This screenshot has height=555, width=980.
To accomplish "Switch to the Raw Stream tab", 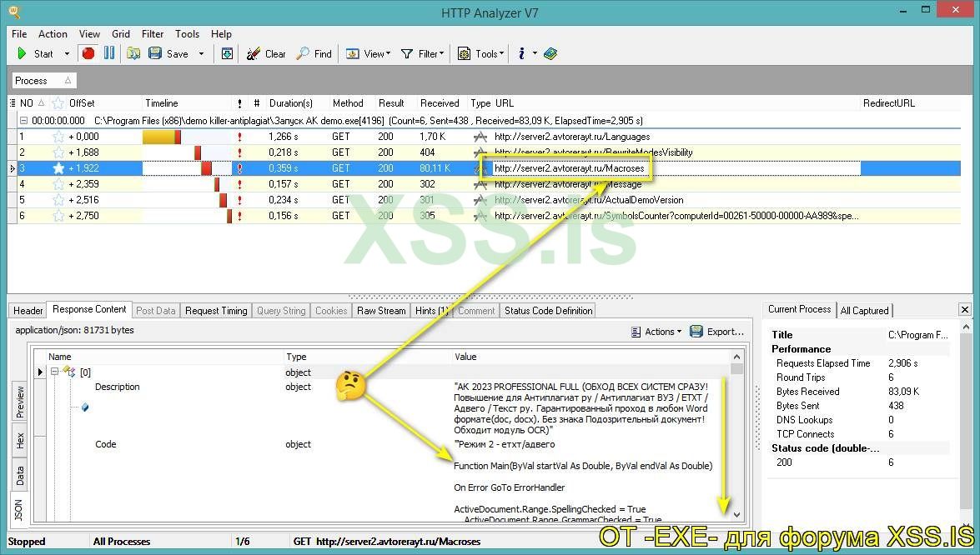I will coord(381,310).
